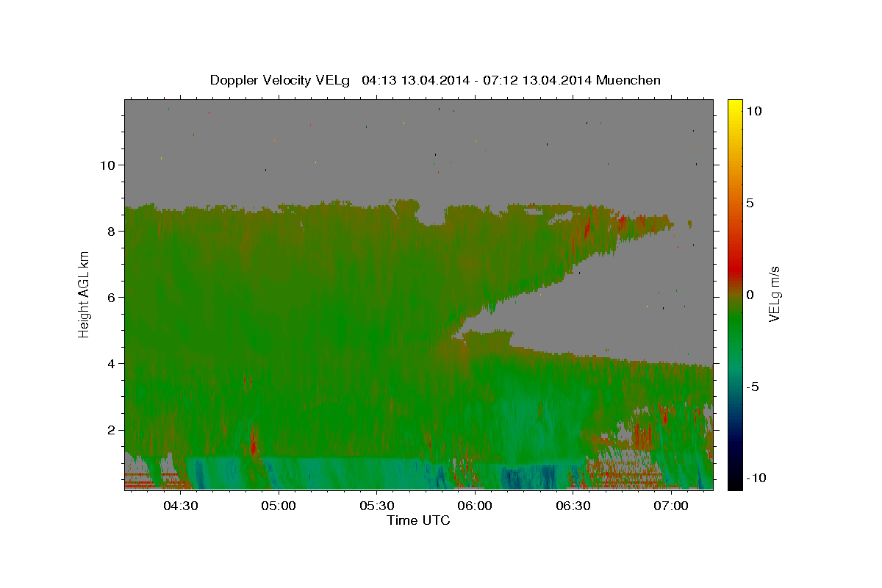Select the end timestamp '07:12 13.04.2014' in title
Viewport: 882px width, 588px height.
(537, 80)
